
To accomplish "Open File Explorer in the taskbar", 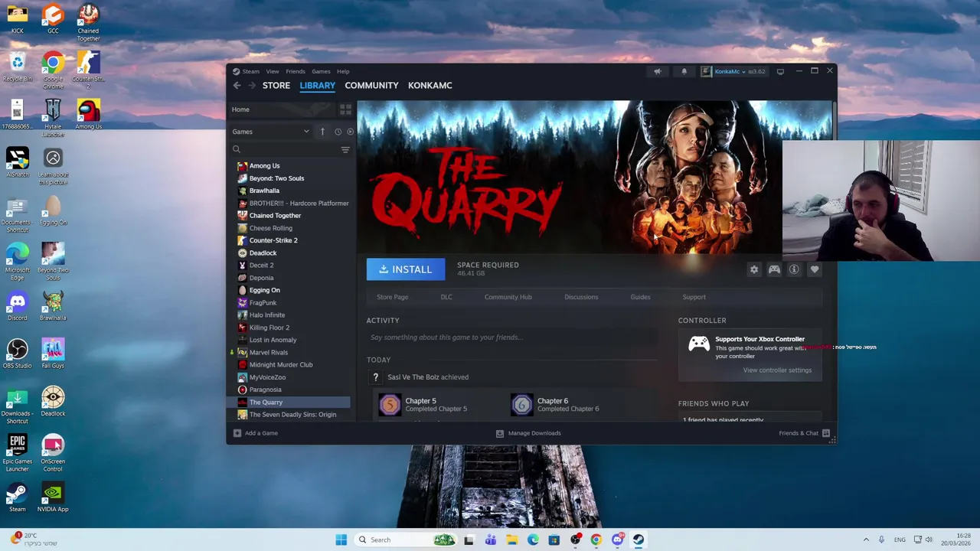I will pyautogui.click(x=511, y=540).
